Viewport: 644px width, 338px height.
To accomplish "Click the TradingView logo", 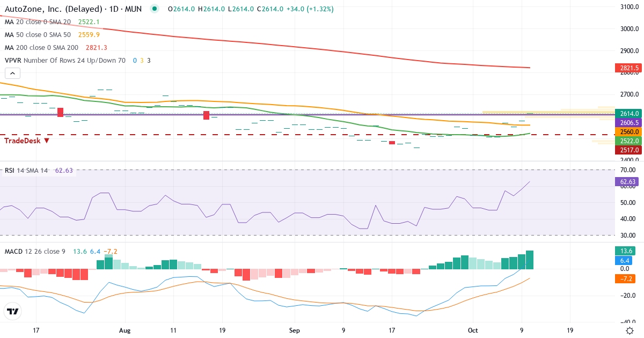I will [x=13, y=311].
